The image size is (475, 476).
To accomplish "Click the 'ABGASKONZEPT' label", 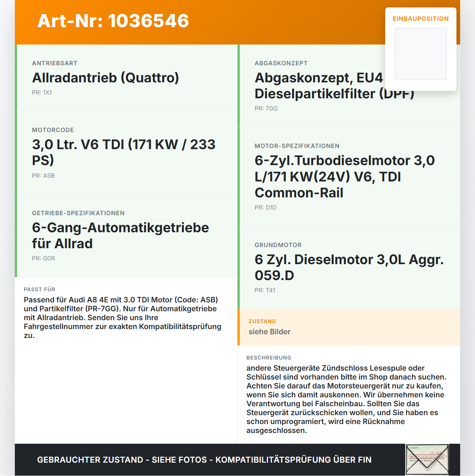I will point(281,63).
